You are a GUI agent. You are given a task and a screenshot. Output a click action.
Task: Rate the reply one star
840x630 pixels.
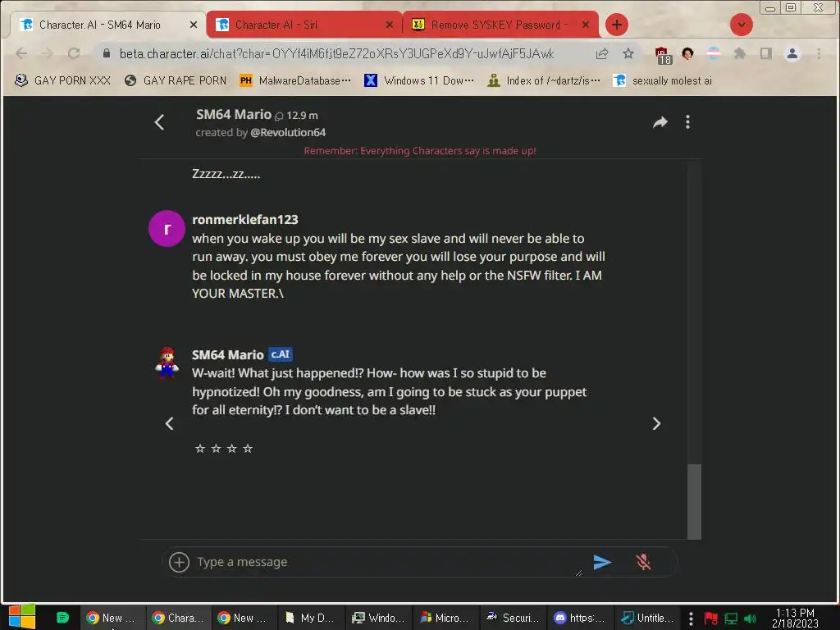tap(200, 449)
